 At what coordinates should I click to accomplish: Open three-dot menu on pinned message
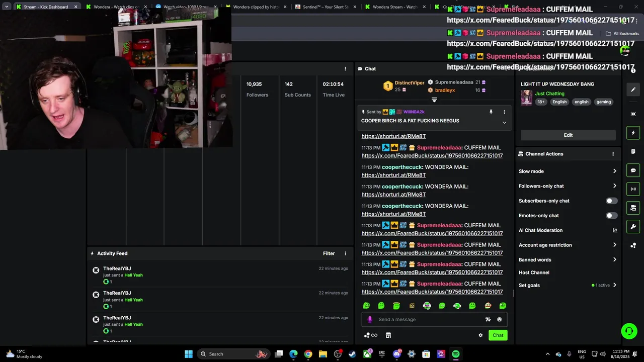point(504,112)
